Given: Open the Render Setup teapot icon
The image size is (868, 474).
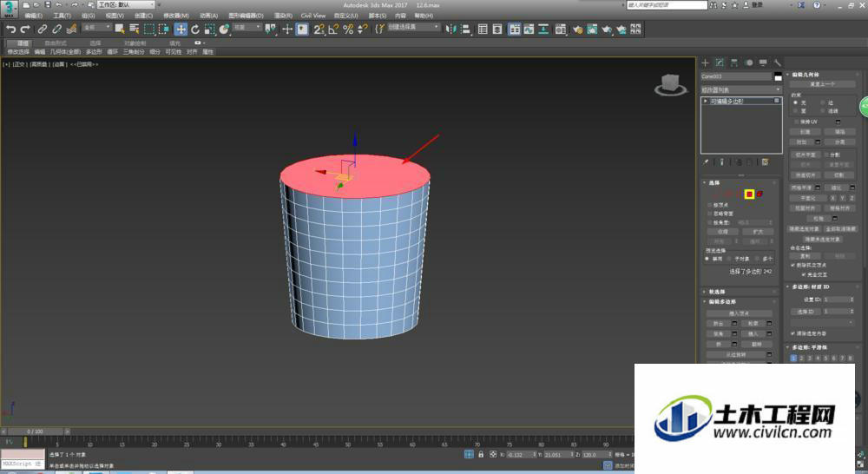Looking at the screenshot, I should [x=578, y=30].
